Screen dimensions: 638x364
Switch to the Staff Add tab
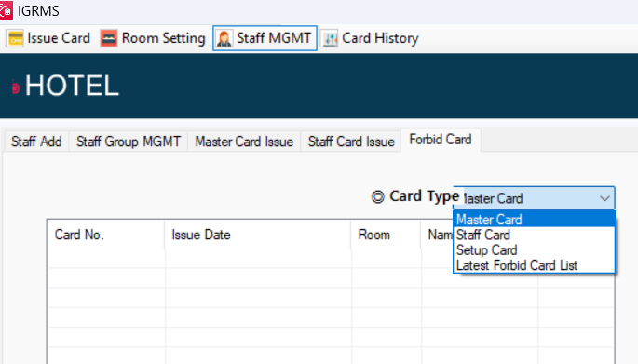pos(36,142)
